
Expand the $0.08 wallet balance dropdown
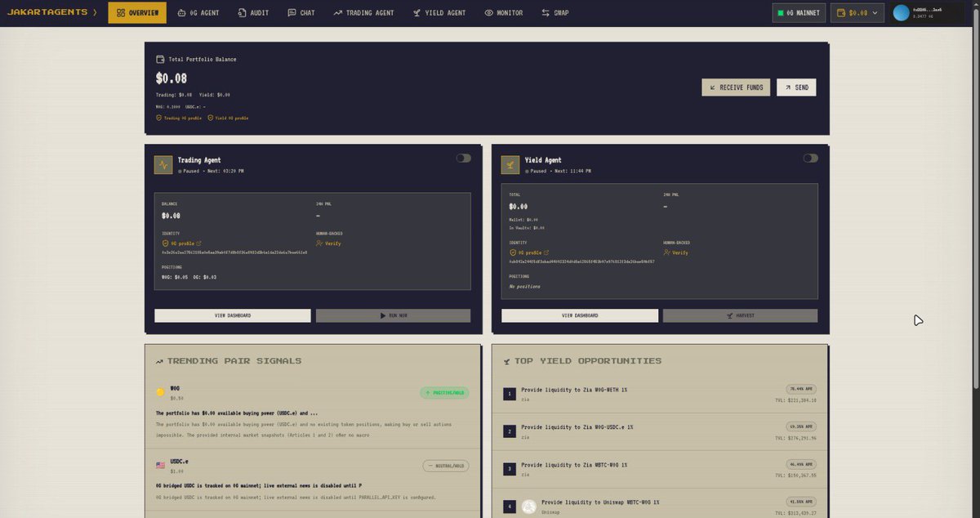pyautogui.click(x=857, y=13)
